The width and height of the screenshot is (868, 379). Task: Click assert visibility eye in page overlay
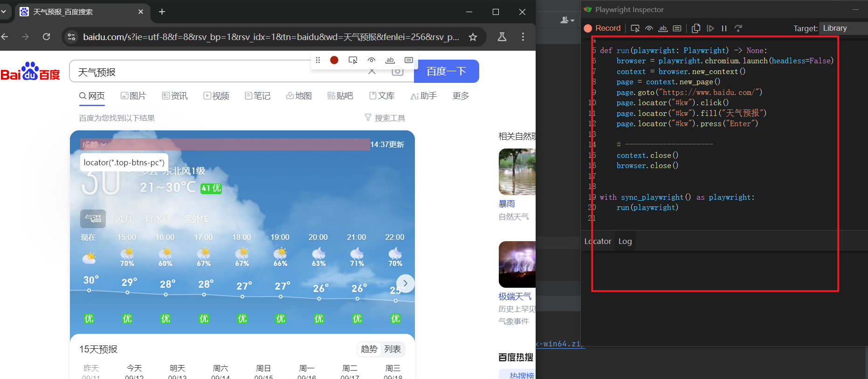[372, 60]
